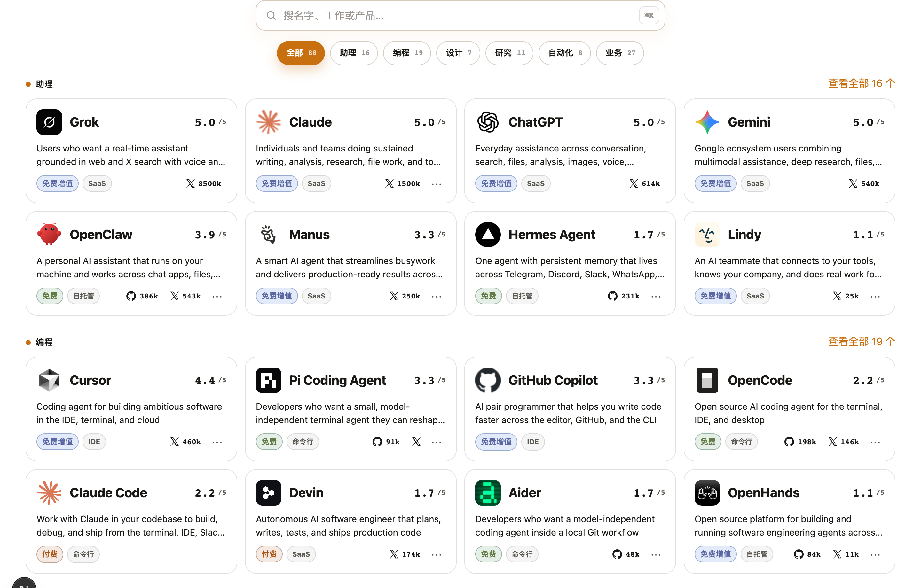Open the Gemini card title
Screen dimensions: 921x588
click(x=749, y=122)
